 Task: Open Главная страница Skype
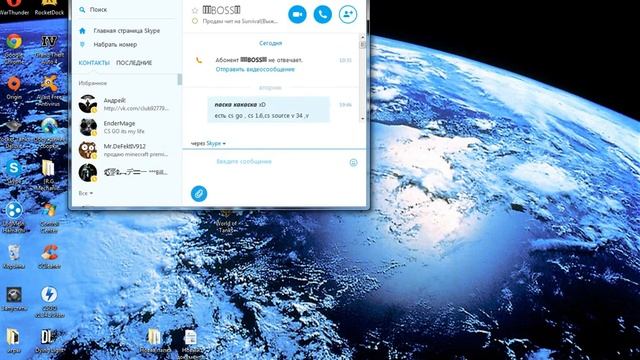pyautogui.click(x=127, y=31)
